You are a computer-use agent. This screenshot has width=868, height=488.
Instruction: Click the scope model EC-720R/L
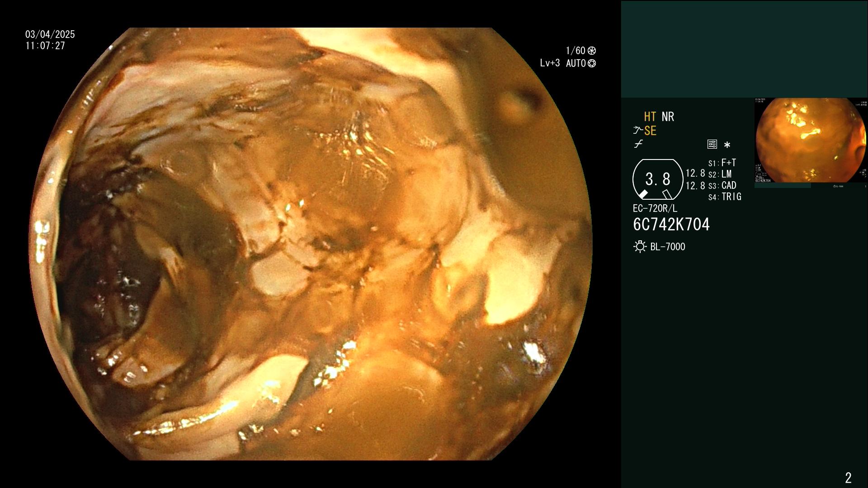coord(655,208)
